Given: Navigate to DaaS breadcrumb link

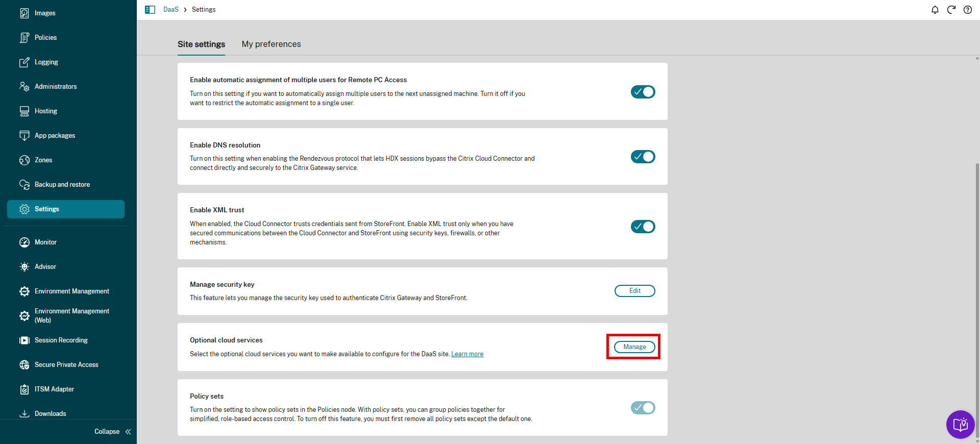Looking at the screenshot, I should (171, 10).
